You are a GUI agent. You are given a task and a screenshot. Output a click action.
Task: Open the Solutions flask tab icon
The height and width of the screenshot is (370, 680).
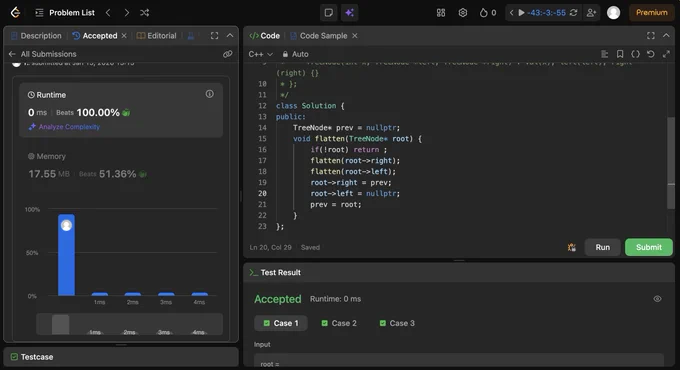pos(190,36)
